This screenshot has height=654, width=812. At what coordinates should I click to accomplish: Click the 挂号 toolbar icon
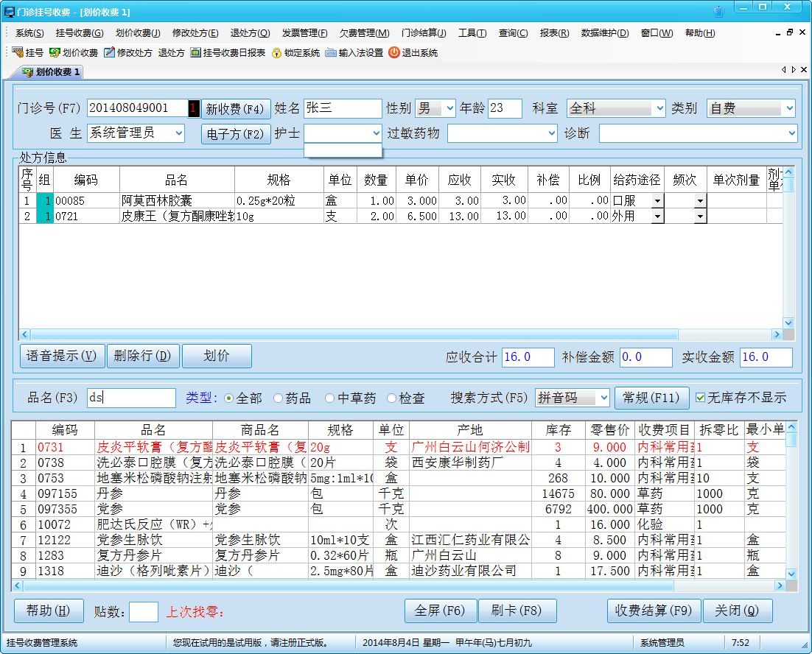(x=17, y=53)
